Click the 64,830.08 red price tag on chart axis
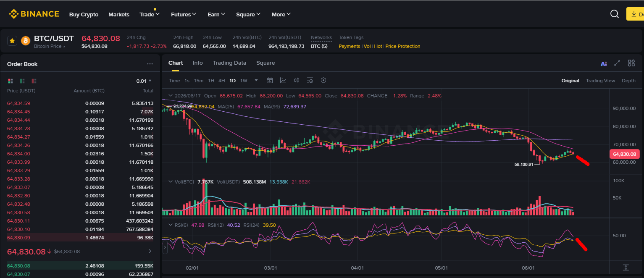Viewport: 644px width, 278px height. point(625,154)
